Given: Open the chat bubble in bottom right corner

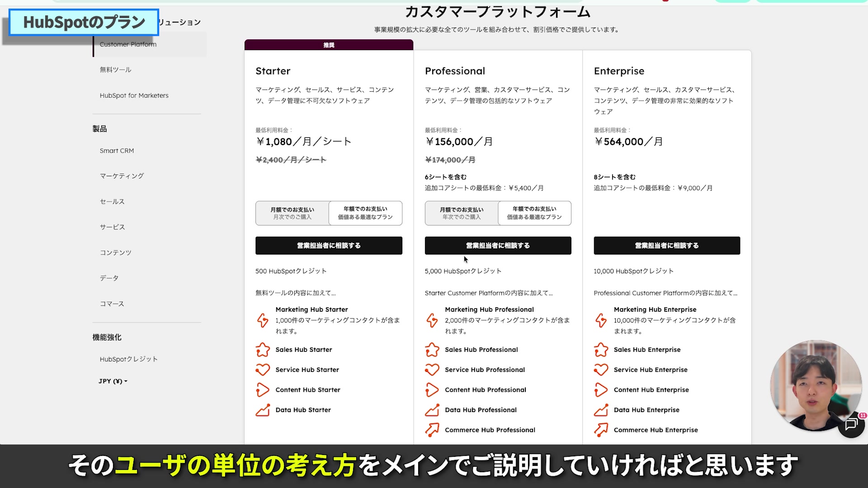Looking at the screenshot, I should 852,424.
